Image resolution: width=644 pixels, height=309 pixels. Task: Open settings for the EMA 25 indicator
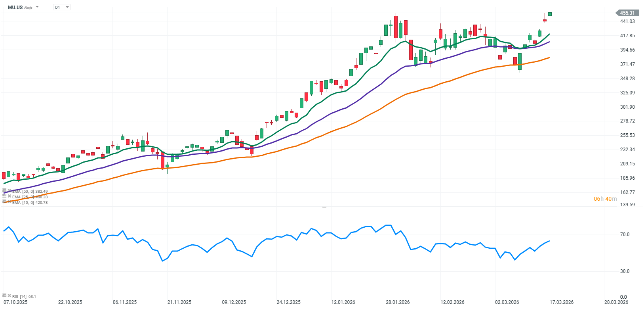point(4,196)
